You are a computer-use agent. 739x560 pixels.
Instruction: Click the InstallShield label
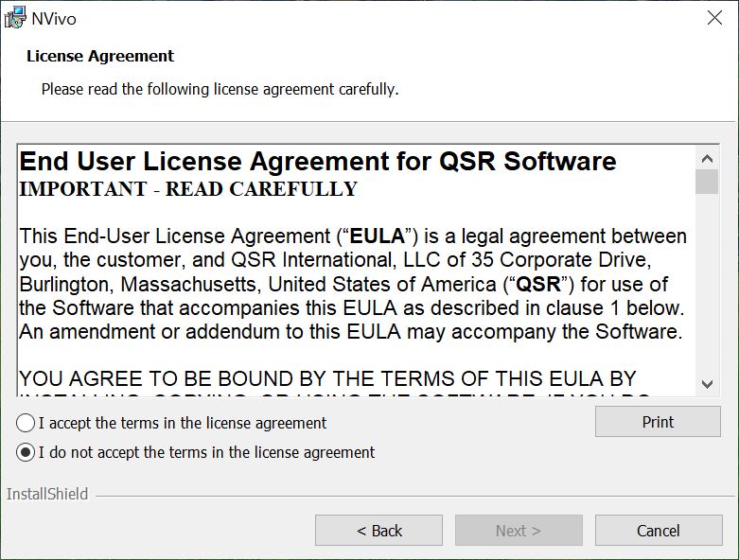coord(47,494)
